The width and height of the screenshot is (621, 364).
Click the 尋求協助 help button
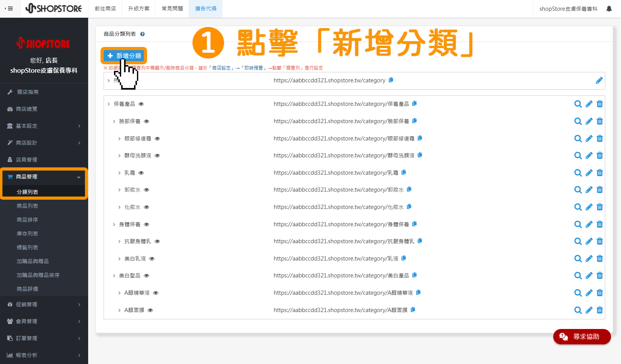(x=582, y=337)
